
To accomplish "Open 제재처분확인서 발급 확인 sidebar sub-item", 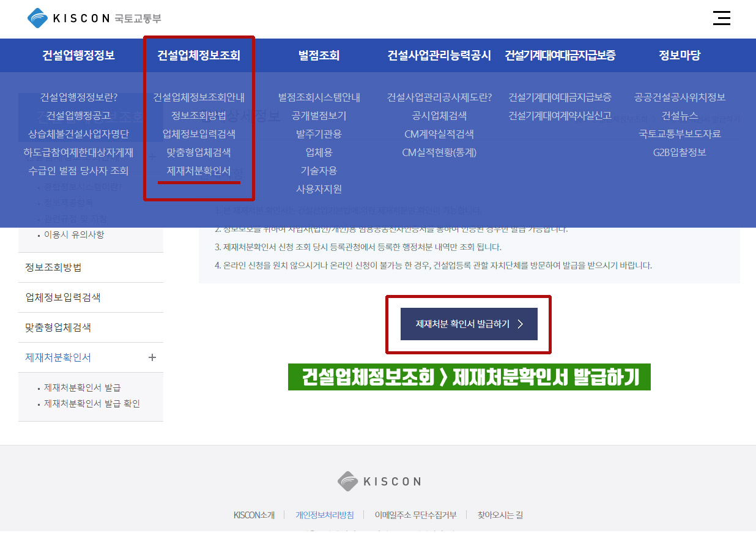I will point(92,404).
